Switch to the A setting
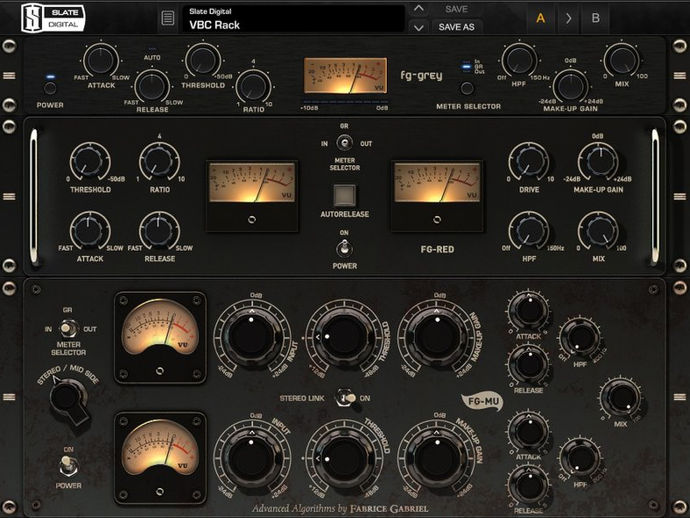Viewport: 690px width, 518px height. (x=540, y=18)
